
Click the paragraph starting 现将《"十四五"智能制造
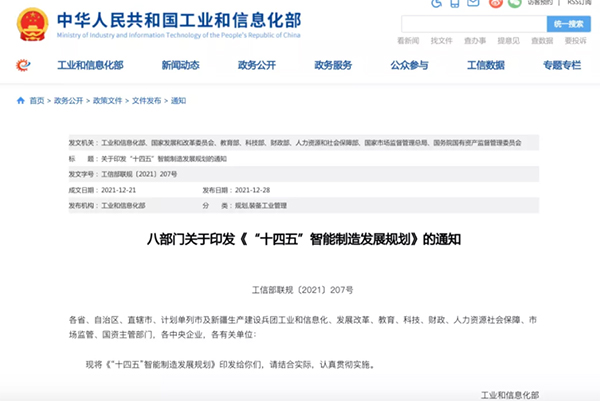[x=230, y=365]
